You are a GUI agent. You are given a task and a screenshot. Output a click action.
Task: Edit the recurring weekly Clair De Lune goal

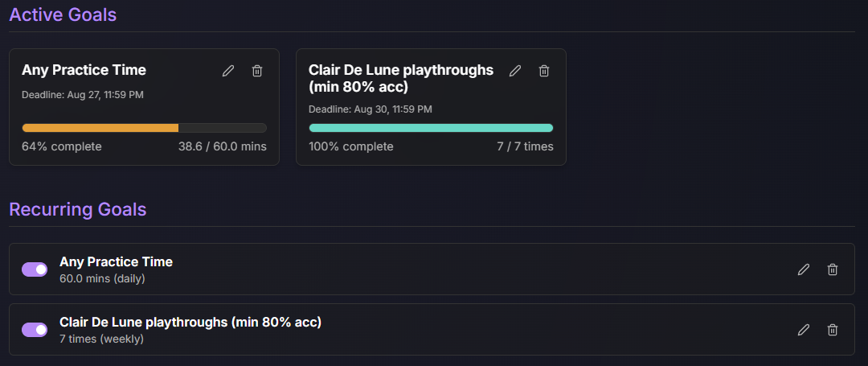point(803,330)
